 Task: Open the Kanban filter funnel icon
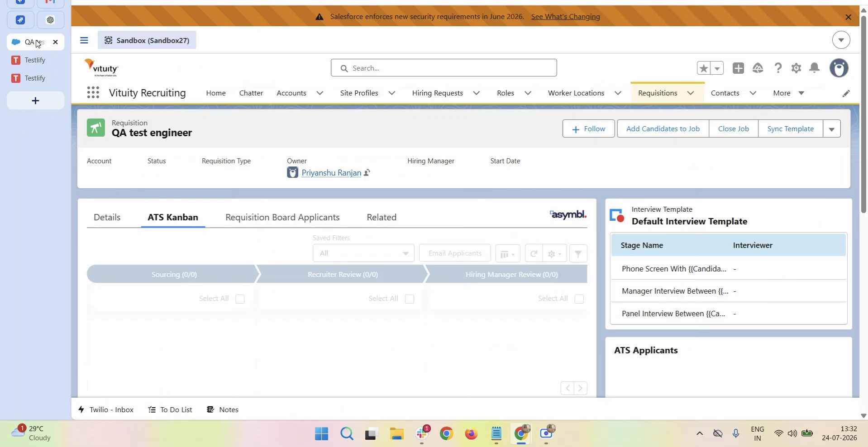(x=578, y=253)
